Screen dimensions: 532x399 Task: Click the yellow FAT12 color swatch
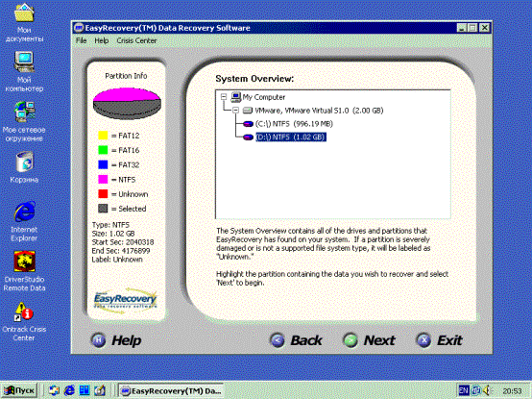(x=103, y=136)
